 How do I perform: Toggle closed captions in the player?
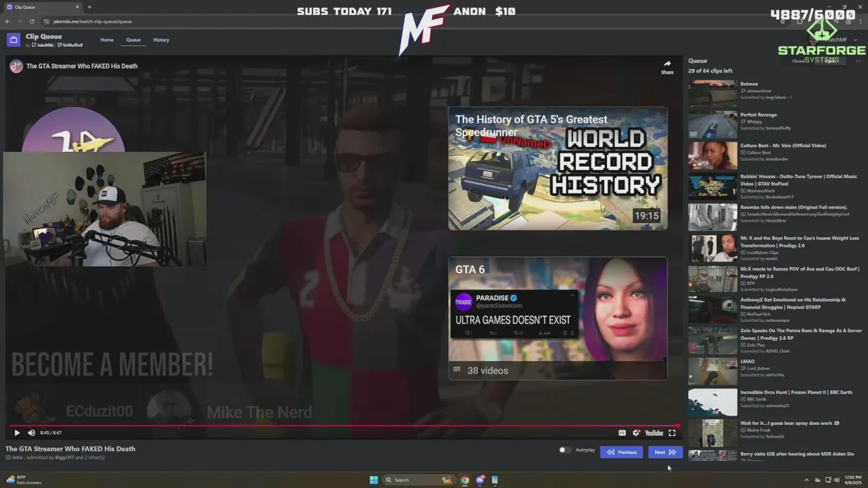coord(622,433)
